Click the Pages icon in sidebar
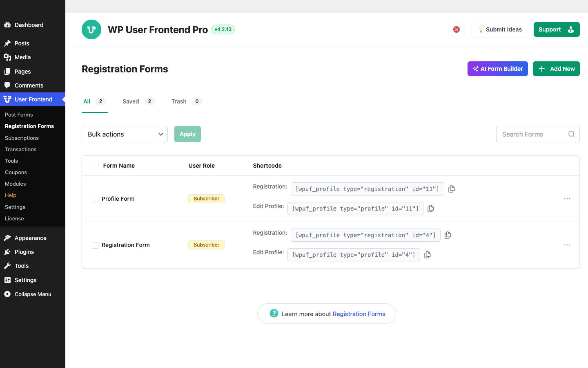 (x=7, y=72)
